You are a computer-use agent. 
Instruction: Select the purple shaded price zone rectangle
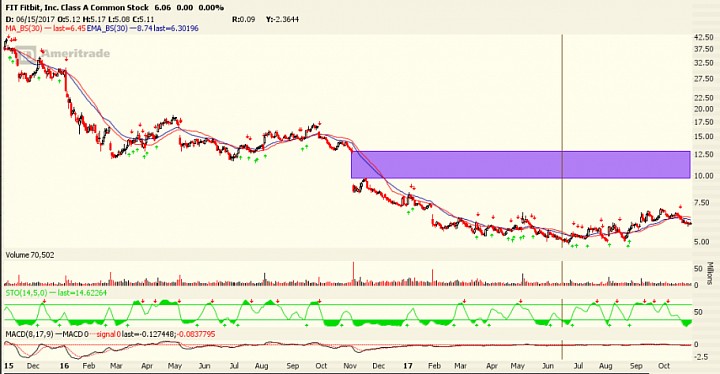click(x=520, y=164)
